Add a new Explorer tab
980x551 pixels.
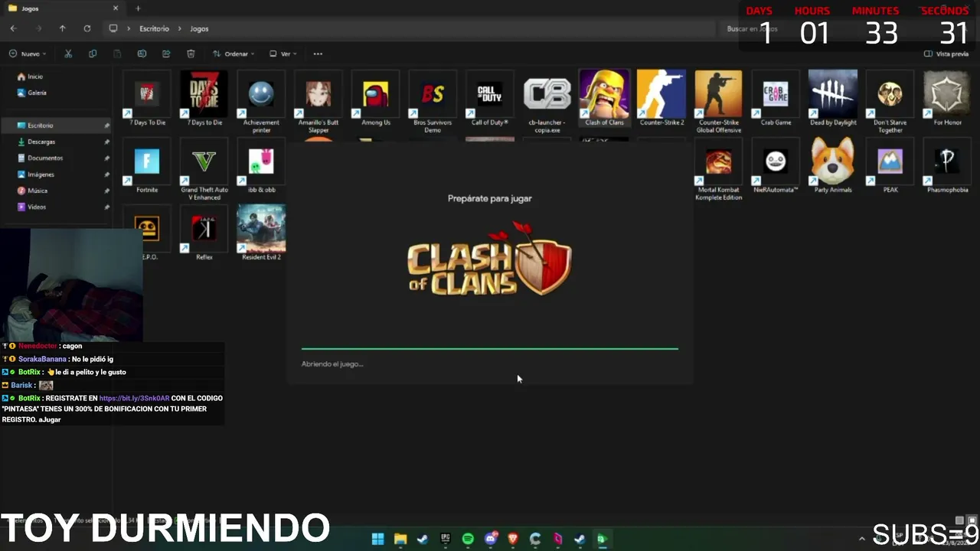tap(138, 8)
